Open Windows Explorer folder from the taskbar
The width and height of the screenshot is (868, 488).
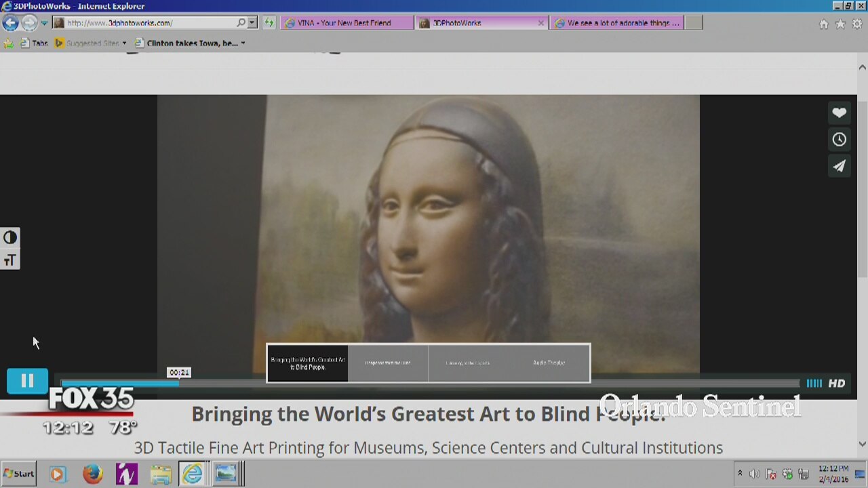161,474
